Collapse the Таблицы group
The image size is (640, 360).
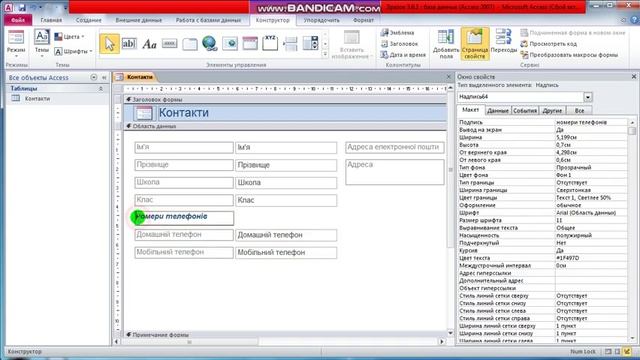pos(101,89)
